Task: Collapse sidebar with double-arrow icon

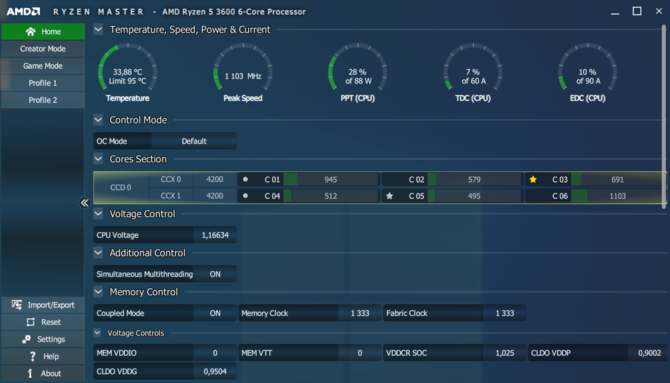Action: [85, 203]
